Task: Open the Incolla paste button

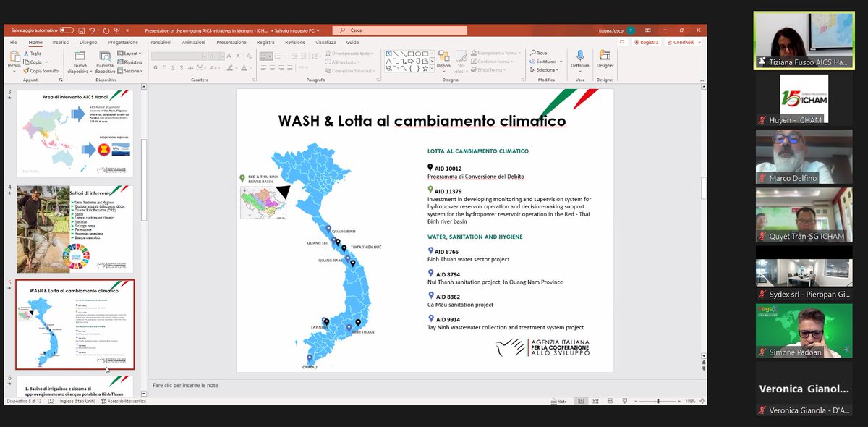Action: (x=14, y=61)
